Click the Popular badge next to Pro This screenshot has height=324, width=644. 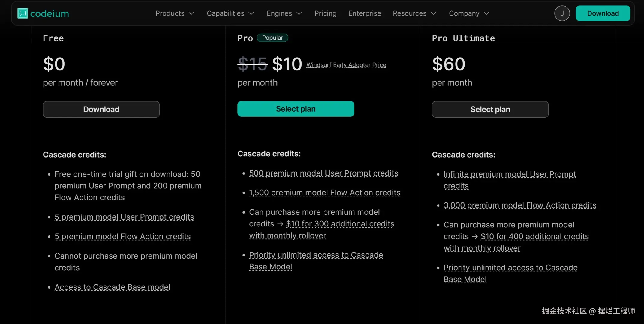(272, 38)
